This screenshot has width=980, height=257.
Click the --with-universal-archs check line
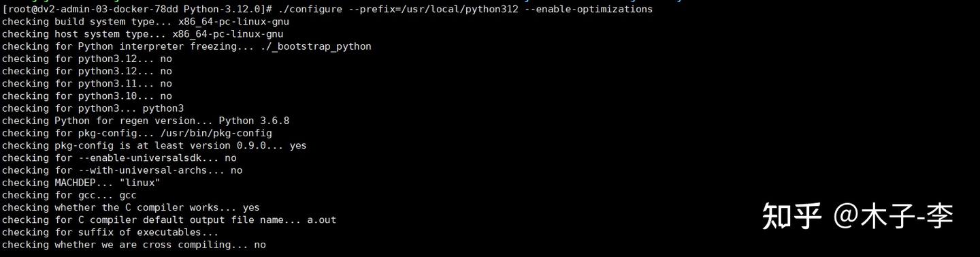coord(122,170)
